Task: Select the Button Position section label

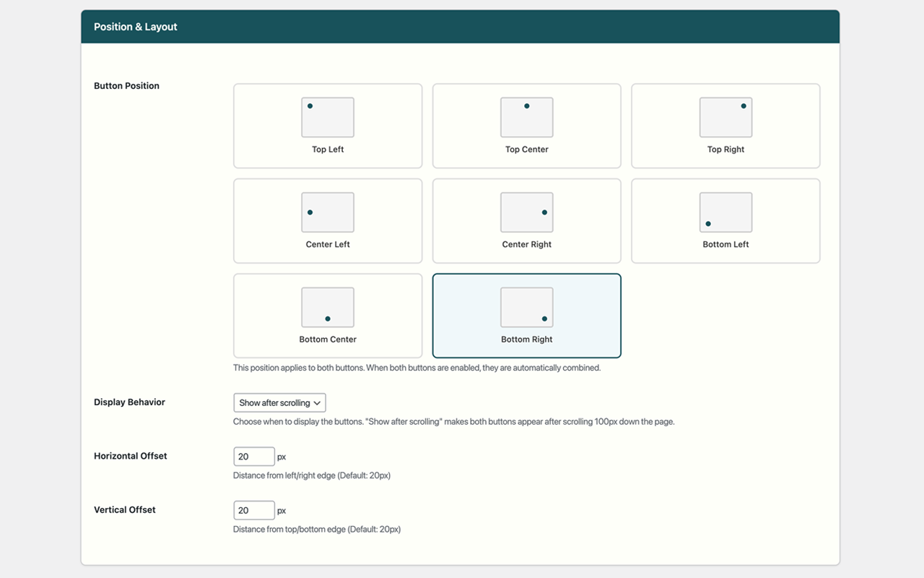Action: tap(126, 85)
